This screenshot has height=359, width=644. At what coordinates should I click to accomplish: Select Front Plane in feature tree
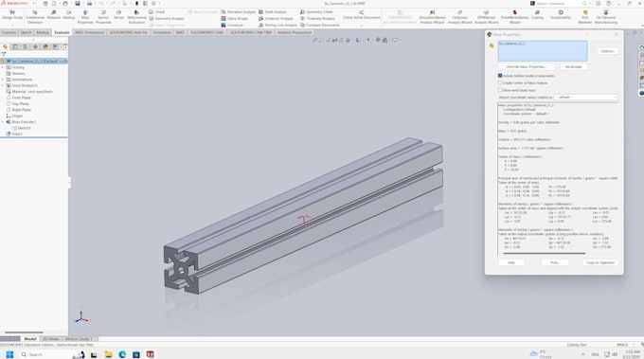click(x=22, y=98)
